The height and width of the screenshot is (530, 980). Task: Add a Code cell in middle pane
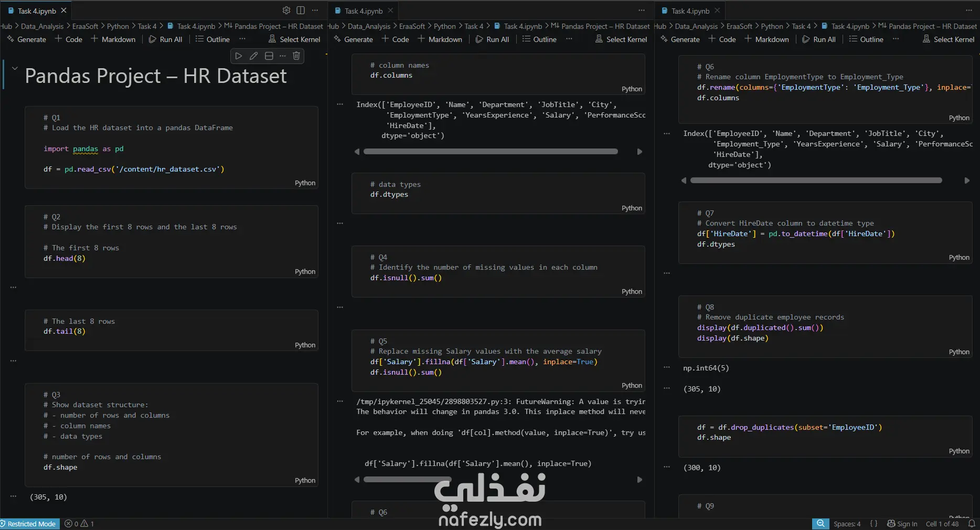point(396,39)
